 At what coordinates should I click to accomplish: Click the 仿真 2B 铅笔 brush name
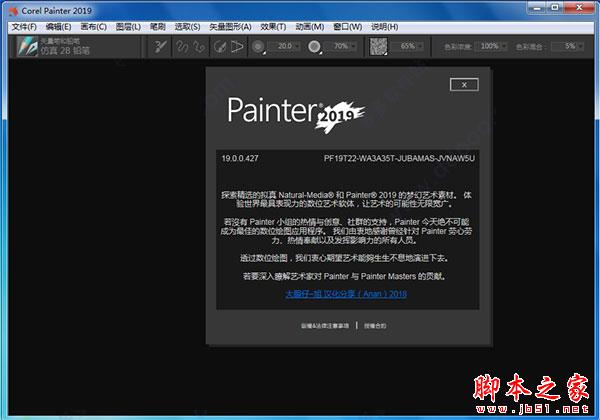[x=65, y=50]
